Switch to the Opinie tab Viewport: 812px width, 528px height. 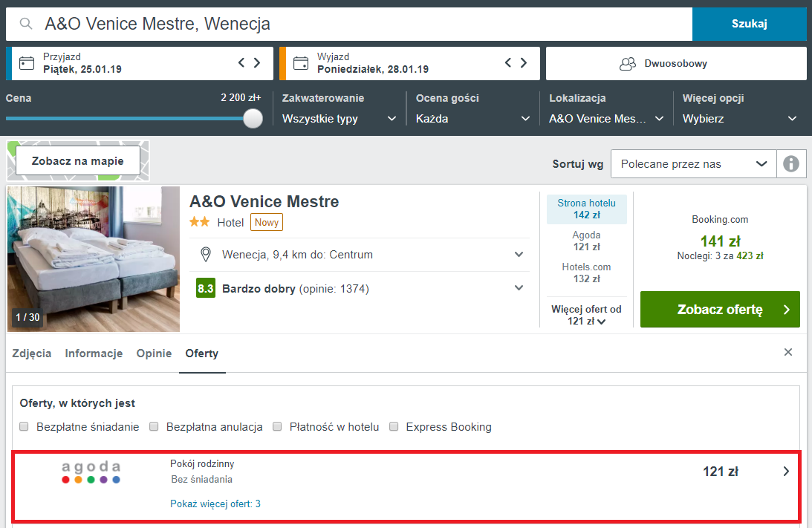point(154,353)
